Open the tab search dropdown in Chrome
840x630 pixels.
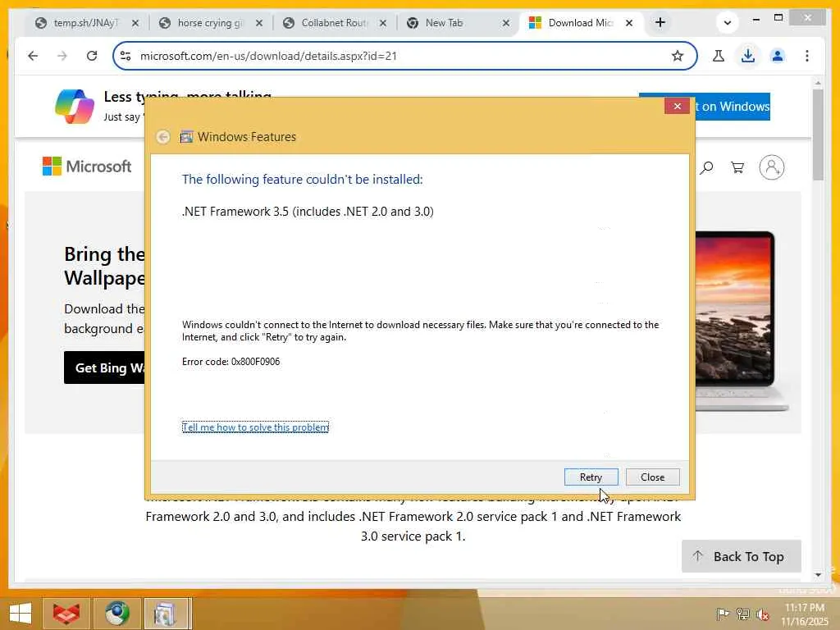[x=727, y=22]
